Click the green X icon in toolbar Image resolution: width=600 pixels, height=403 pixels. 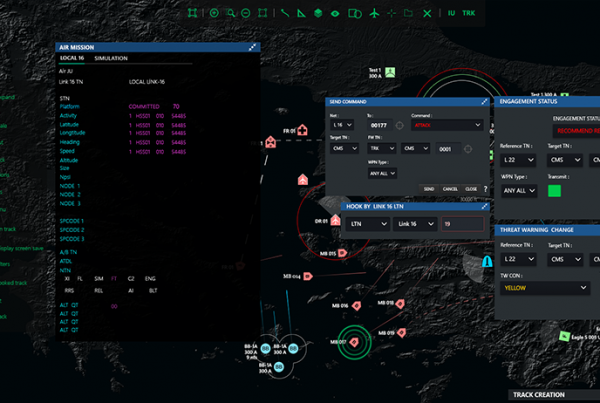click(427, 13)
